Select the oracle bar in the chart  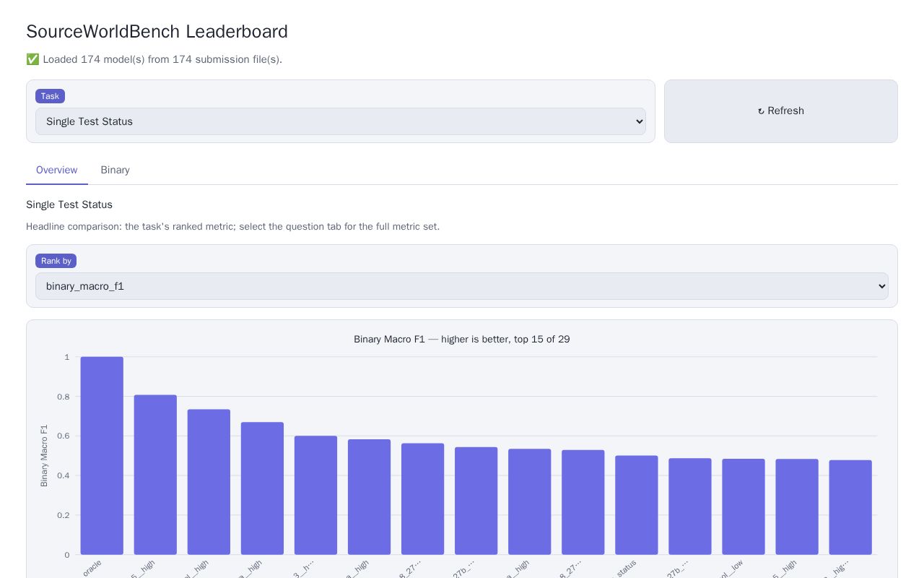point(102,456)
